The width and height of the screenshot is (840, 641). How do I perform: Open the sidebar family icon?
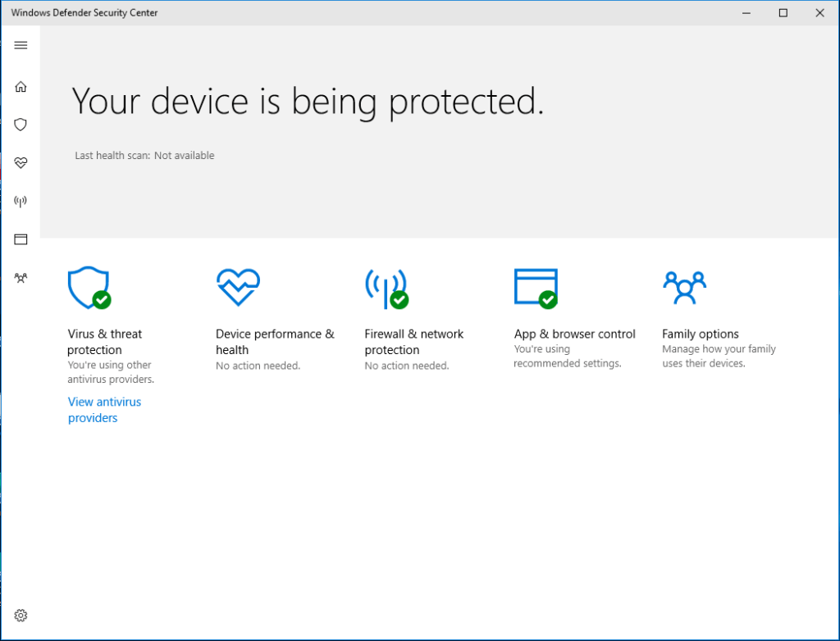pos(21,278)
